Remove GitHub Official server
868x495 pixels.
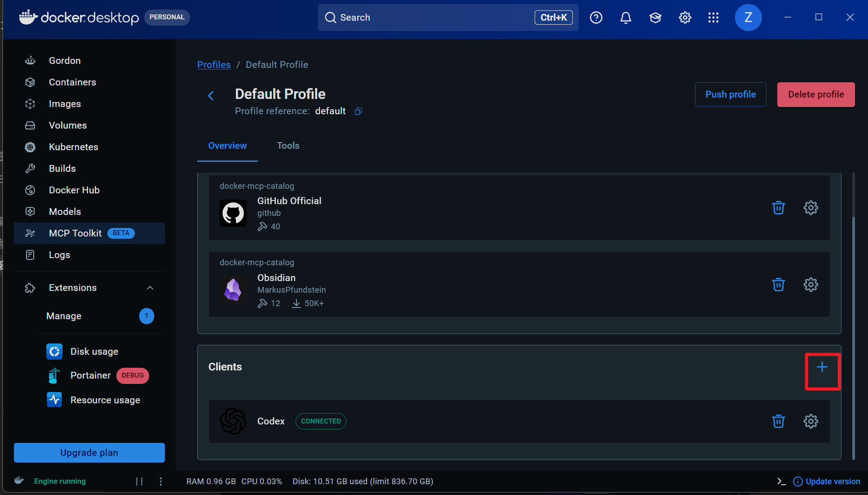click(x=779, y=208)
